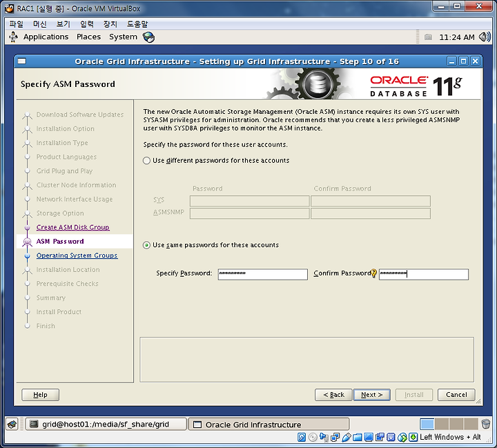The width and height of the screenshot is (497, 448).
Task: Click disabled SYS password field
Action: [249, 201]
